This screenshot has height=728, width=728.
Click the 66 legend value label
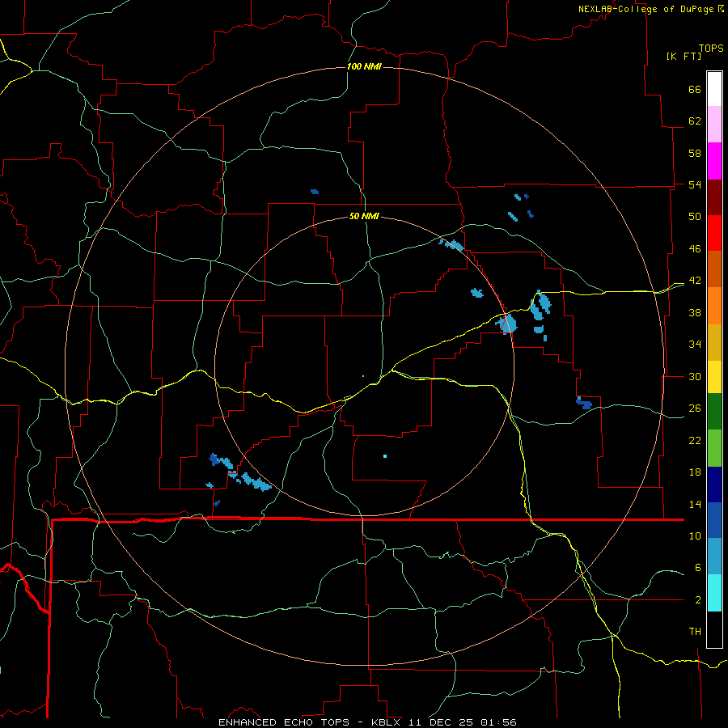[695, 89]
